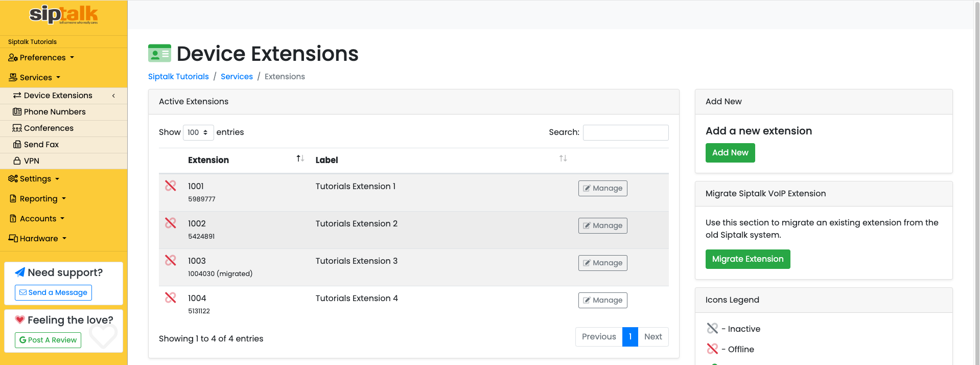980x365 pixels.
Task: Click Siptalk Tutorials in the sidebar
Action: click(32, 42)
